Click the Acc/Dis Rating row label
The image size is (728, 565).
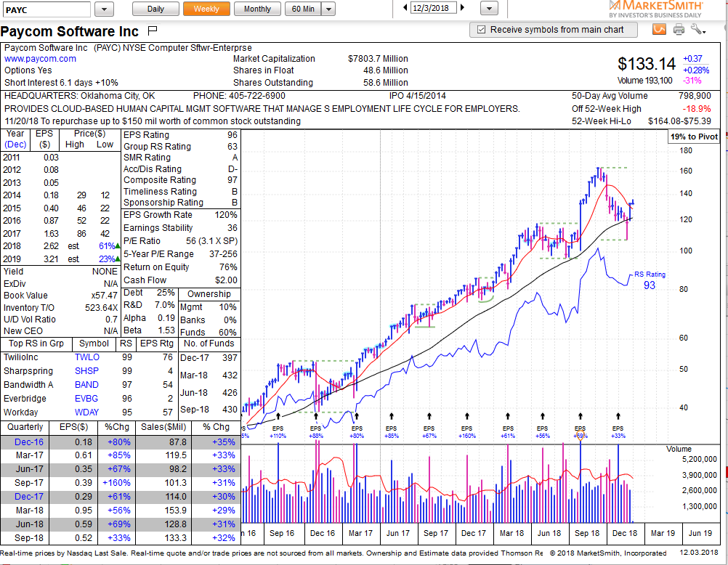153,169
